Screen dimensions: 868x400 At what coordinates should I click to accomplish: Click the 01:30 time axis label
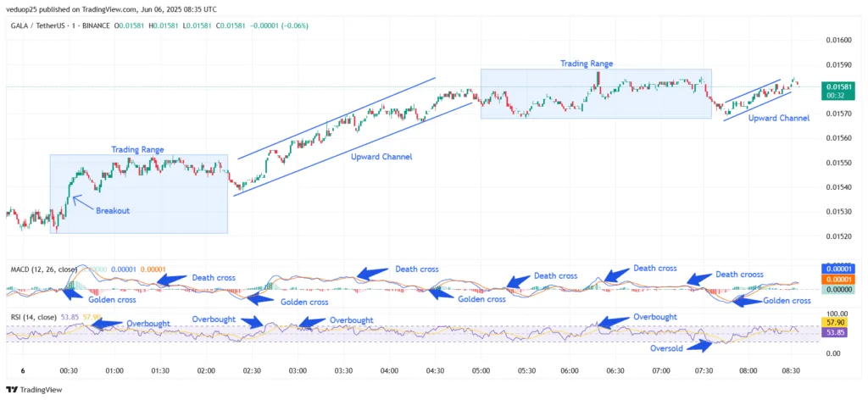160,370
